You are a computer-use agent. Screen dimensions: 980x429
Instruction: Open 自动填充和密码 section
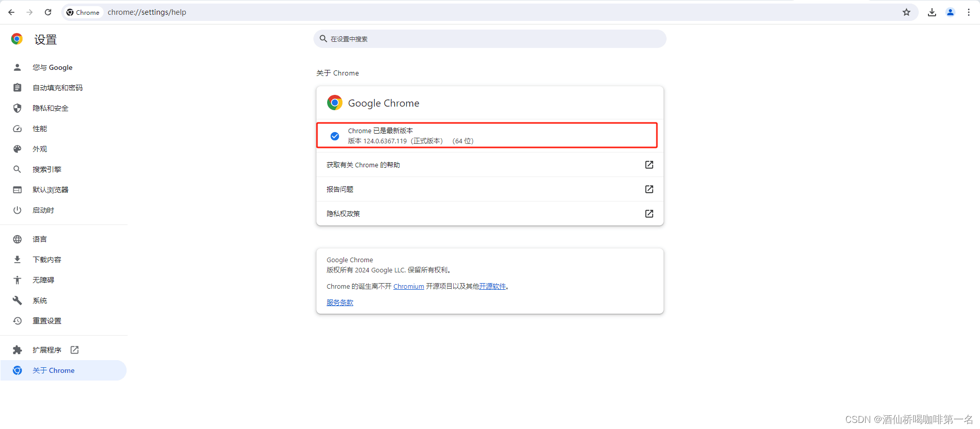(x=64, y=88)
